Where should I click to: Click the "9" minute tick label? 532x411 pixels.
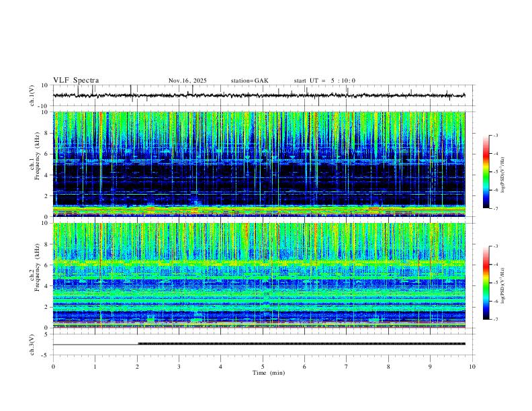point(430,367)
